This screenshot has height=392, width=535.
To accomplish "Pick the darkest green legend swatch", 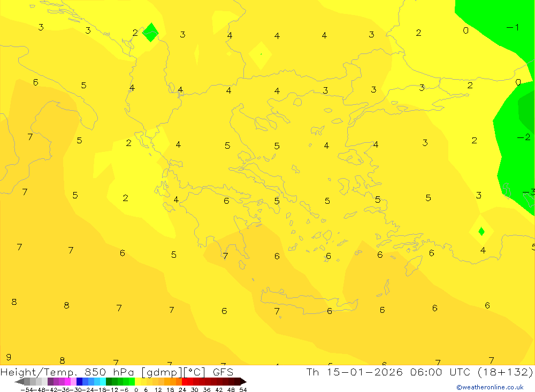I will [x=109, y=382].
